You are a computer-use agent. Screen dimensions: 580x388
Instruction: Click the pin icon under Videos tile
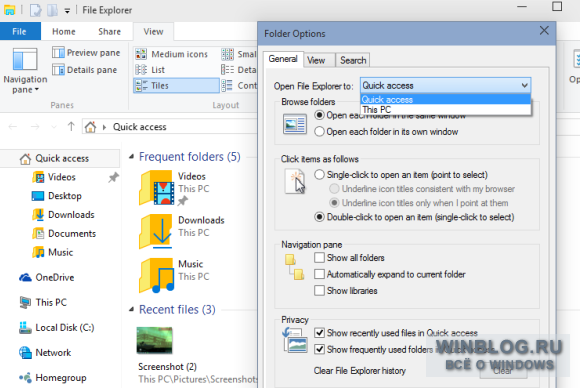pyautogui.click(x=182, y=201)
